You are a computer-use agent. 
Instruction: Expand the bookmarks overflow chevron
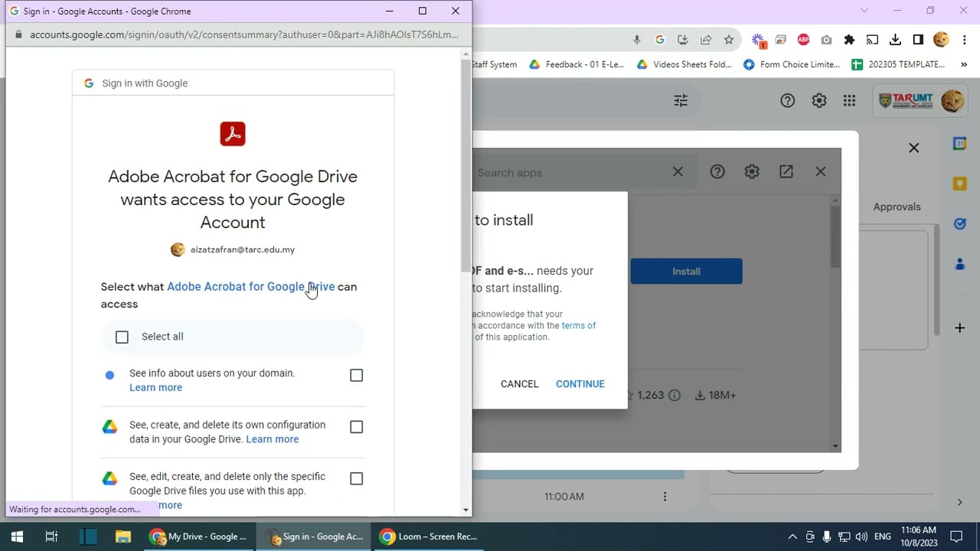[x=964, y=64]
